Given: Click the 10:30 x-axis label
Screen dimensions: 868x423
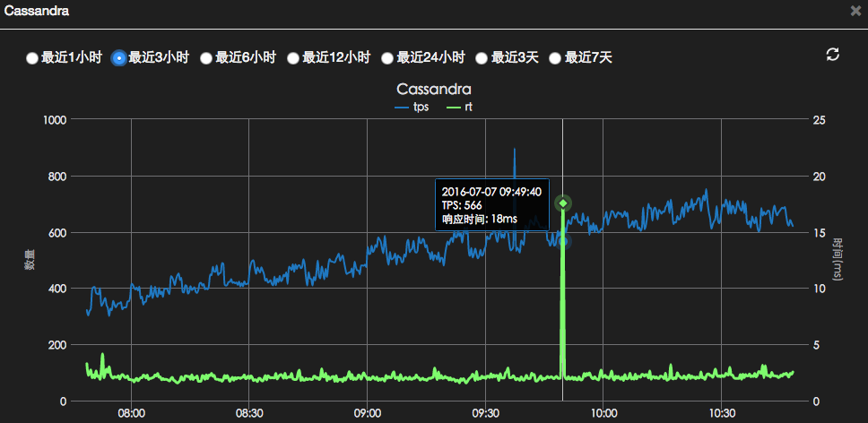Looking at the screenshot, I should coord(721,414).
